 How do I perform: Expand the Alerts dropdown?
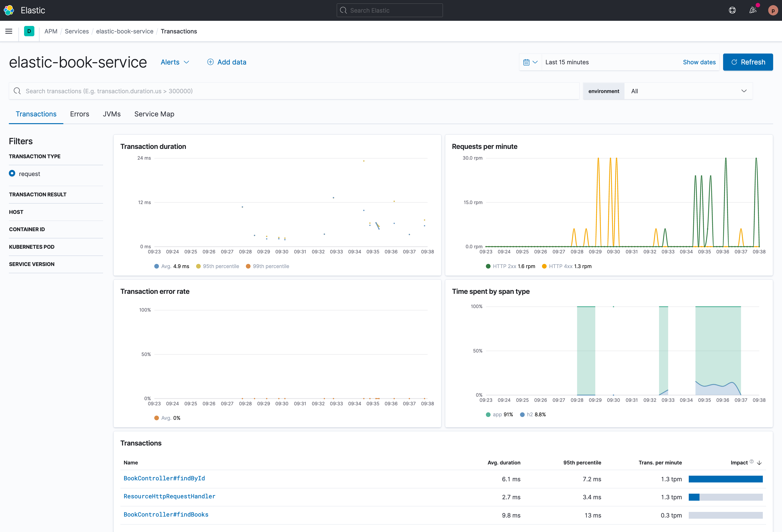pos(175,62)
